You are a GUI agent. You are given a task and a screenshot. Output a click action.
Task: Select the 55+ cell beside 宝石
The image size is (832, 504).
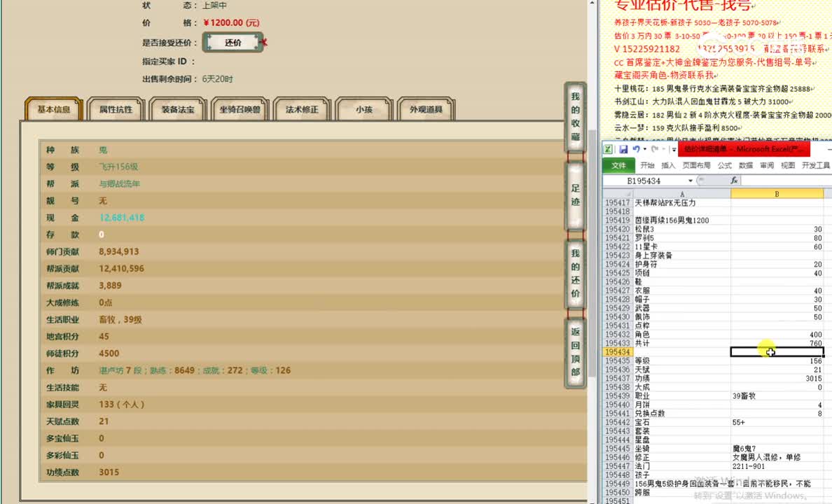[x=777, y=422]
